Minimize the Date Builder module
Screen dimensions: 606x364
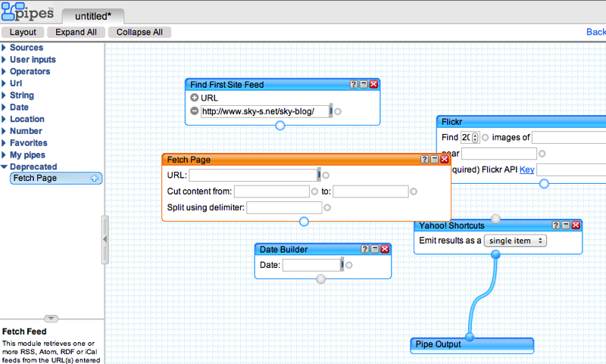(375, 249)
